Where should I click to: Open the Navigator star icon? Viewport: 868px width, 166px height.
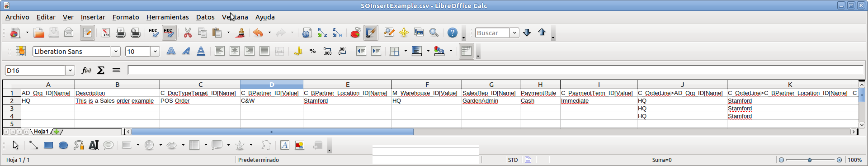tap(404, 33)
